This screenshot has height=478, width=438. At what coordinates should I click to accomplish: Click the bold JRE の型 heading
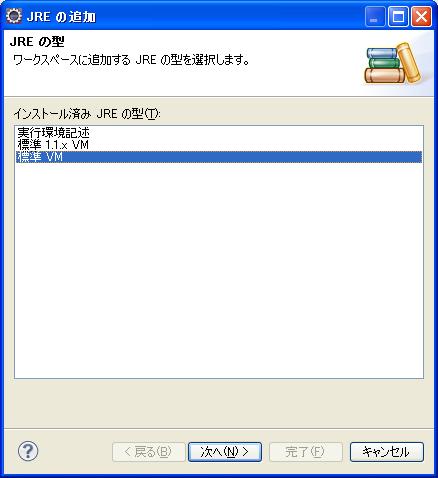pyautogui.click(x=37, y=42)
